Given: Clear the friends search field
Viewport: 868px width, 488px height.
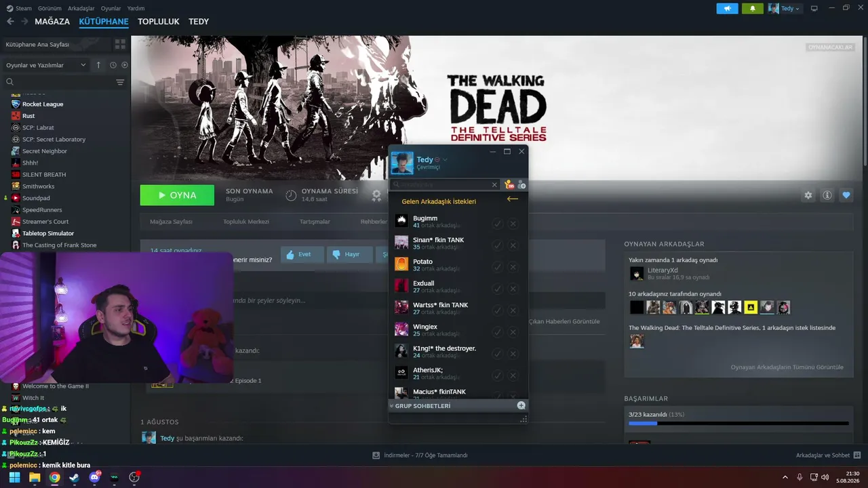Looking at the screenshot, I should click(495, 184).
